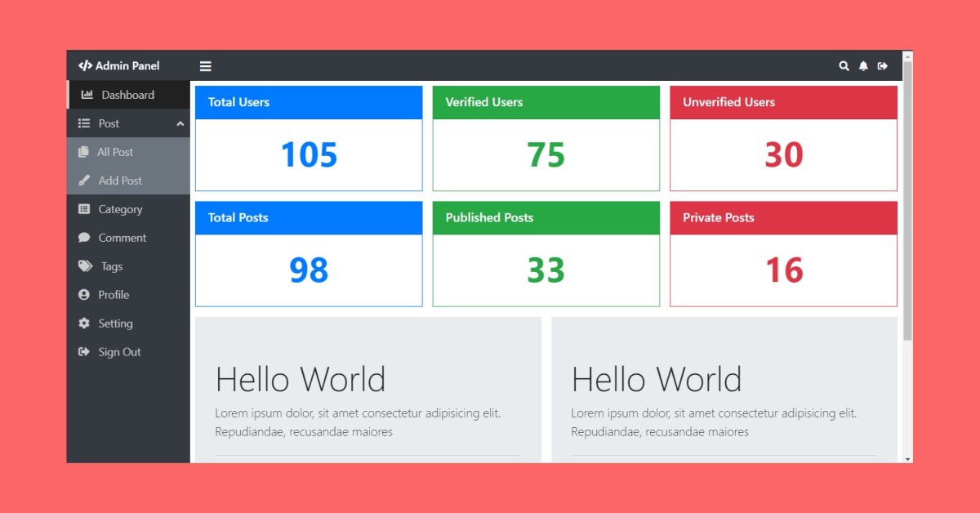The image size is (980, 513).
Task: Click the Setting gear icon
Action: point(84,323)
